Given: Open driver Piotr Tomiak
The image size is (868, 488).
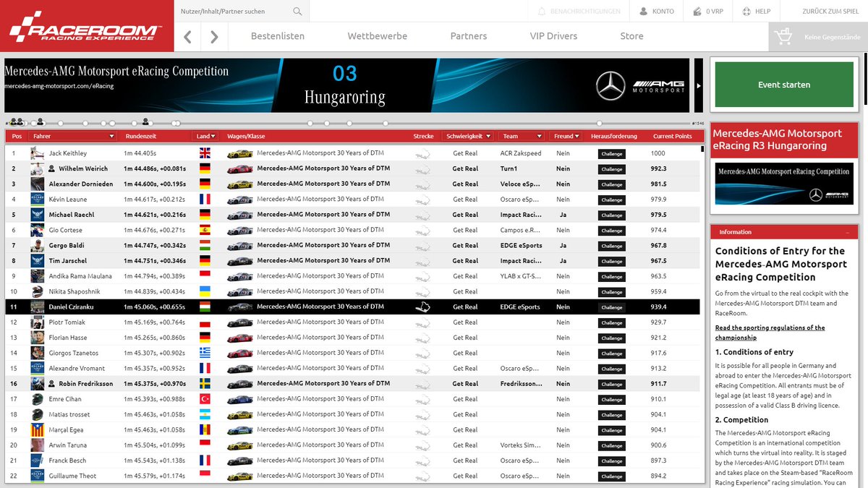Looking at the screenshot, I should click(x=67, y=322).
